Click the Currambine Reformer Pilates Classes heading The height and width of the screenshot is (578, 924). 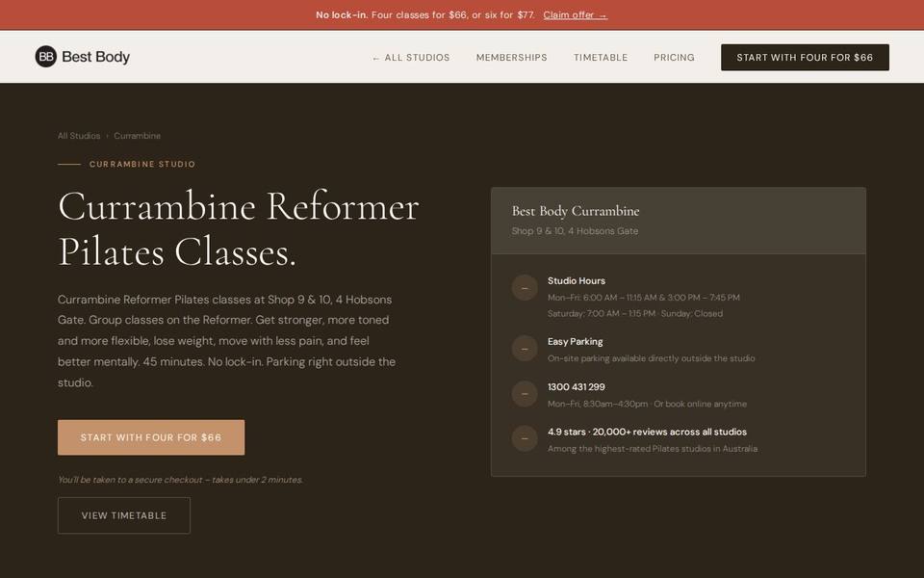click(x=238, y=229)
